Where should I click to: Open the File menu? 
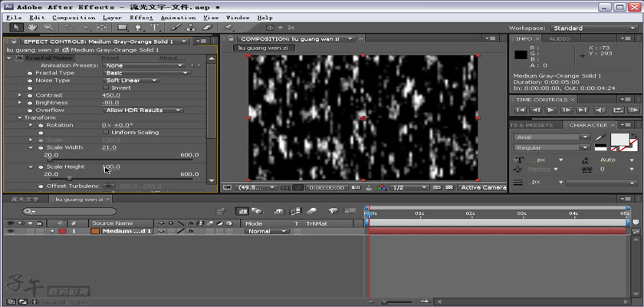click(x=14, y=18)
